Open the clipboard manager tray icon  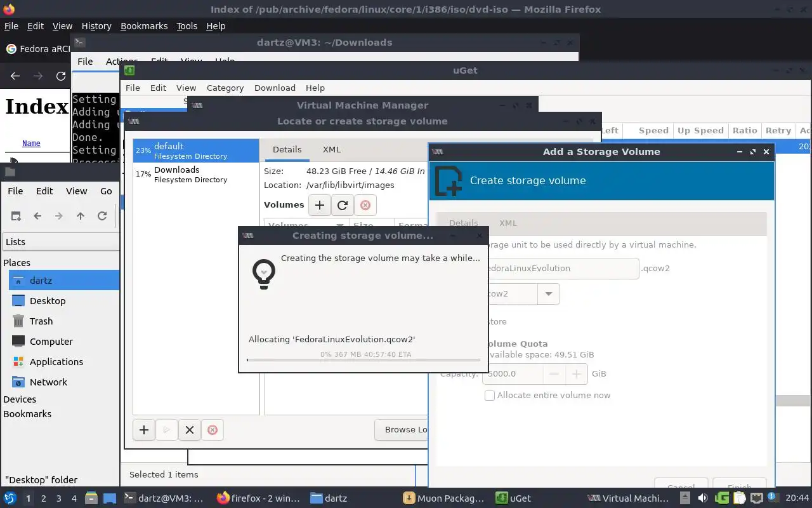[x=739, y=498]
